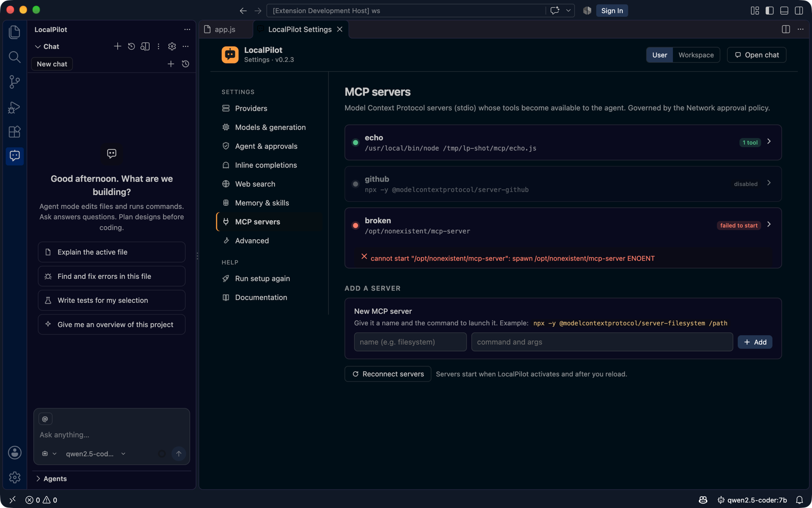Start a new chat with plus icon in Chat header
This screenshot has width=812, height=508.
pyautogui.click(x=117, y=46)
